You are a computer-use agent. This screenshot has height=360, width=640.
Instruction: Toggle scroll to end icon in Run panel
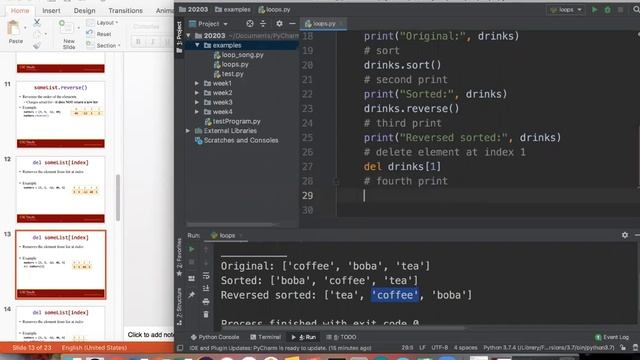pos(206,289)
